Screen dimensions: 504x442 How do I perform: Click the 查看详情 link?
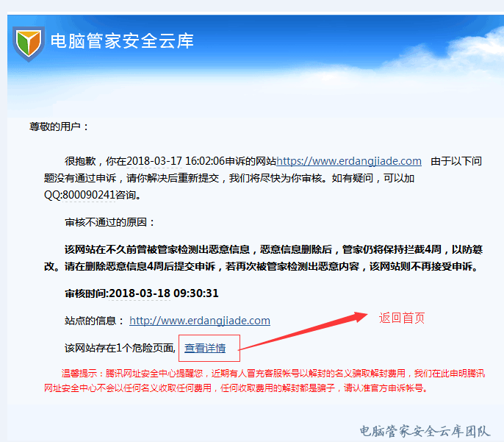click(x=205, y=348)
